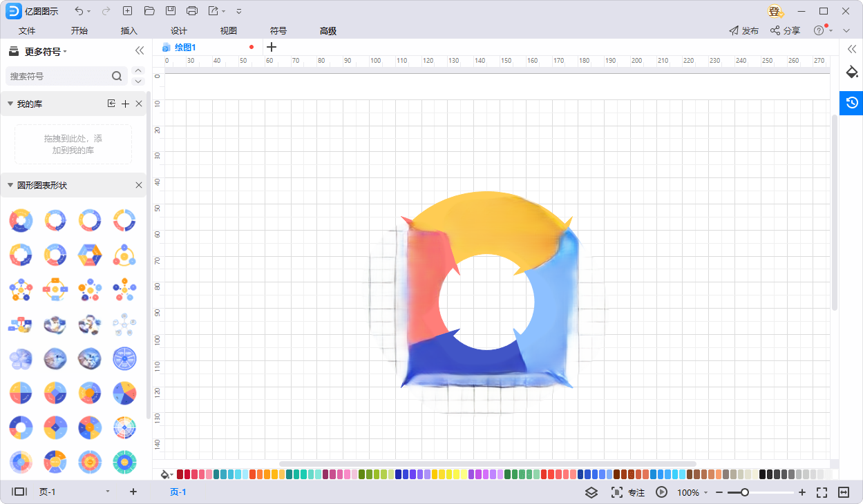The height and width of the screenshot is (504, 863).
Task: Click the 分享 share button
Action: [786, 30]
